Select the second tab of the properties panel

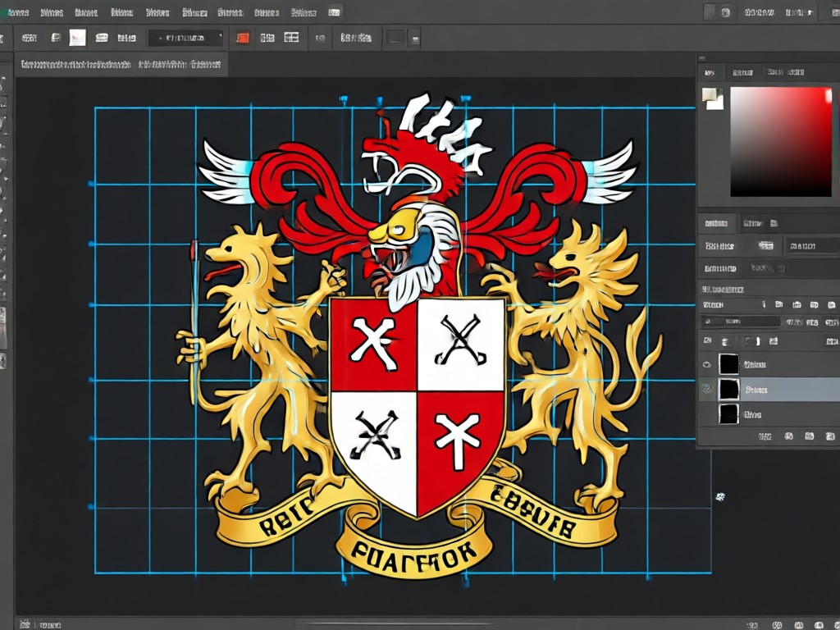tap(752, 223)
